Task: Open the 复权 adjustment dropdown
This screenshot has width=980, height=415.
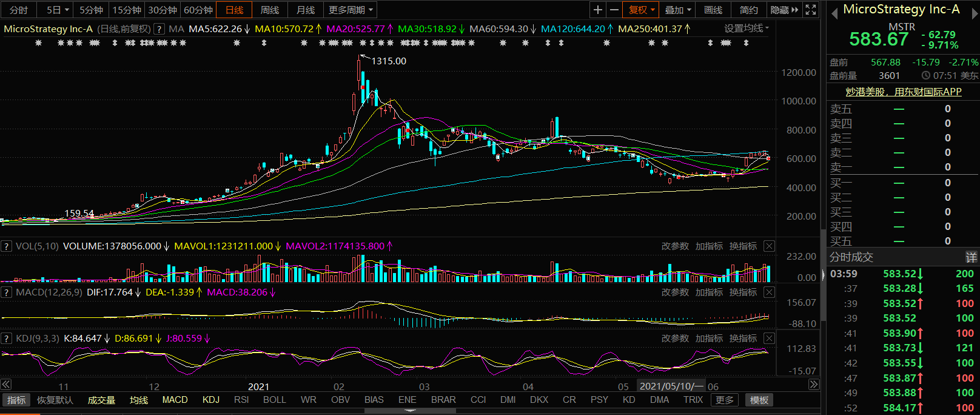Action: [641, 10]
